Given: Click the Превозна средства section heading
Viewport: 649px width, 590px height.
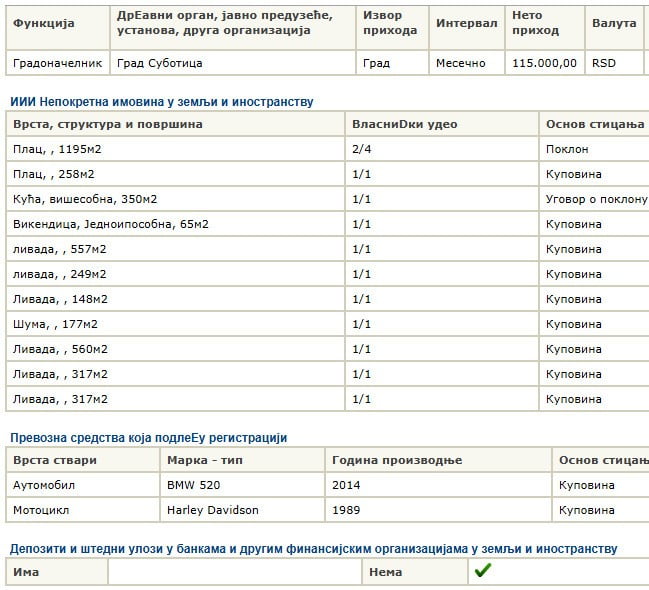Looking at the screenshot, I should [x=149, y=438].
